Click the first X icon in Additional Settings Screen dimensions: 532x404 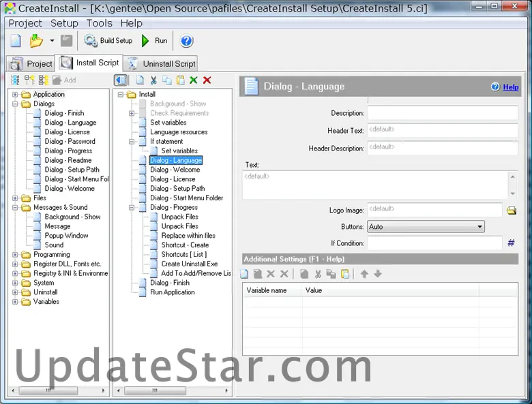click(271, 274)
